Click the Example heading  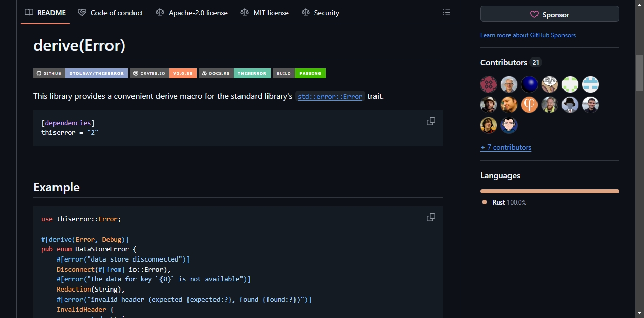pyautogui.click(x=57, y=187)
